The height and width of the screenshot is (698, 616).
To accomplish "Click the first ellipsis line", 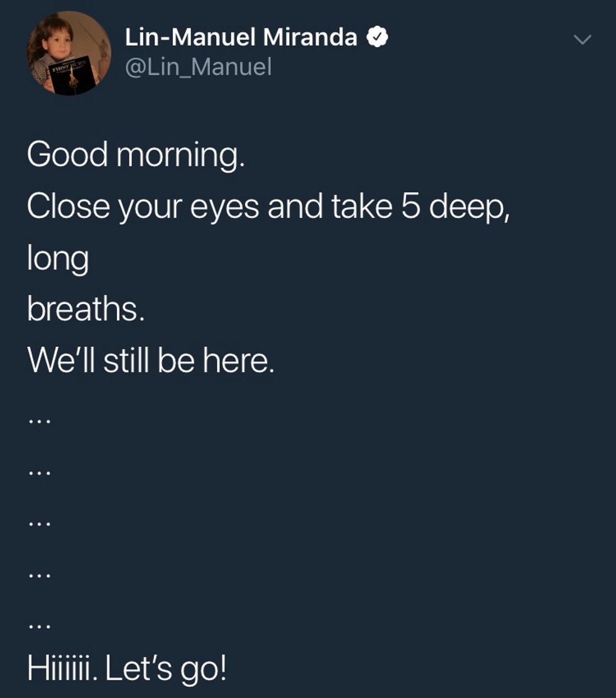I will click(38, 422).
